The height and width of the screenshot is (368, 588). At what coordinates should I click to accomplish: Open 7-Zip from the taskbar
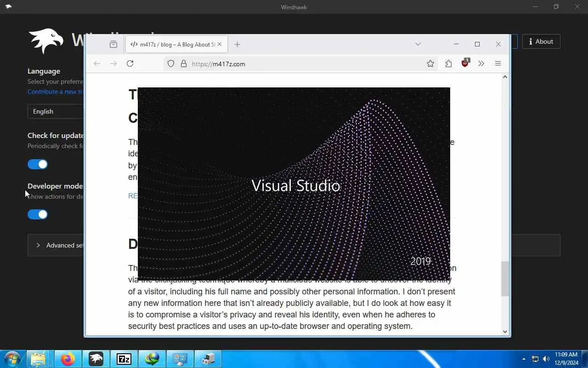[124, 359]
